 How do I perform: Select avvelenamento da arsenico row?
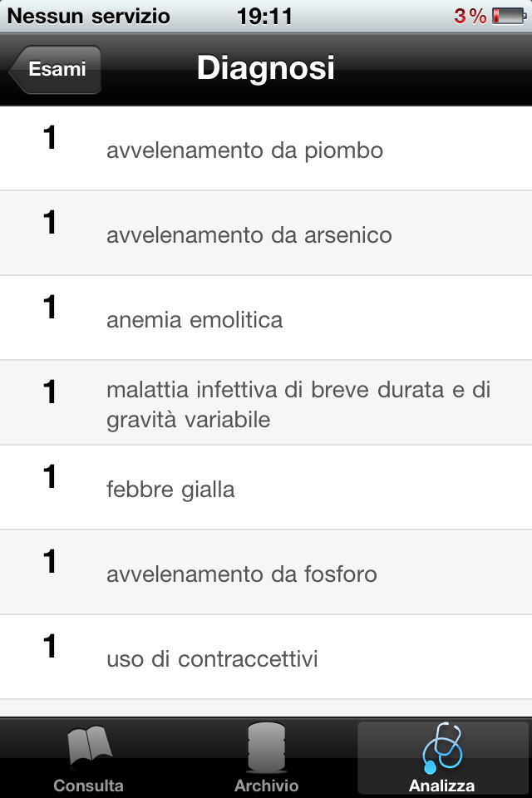pyautogui.click(x=266, y=233)
